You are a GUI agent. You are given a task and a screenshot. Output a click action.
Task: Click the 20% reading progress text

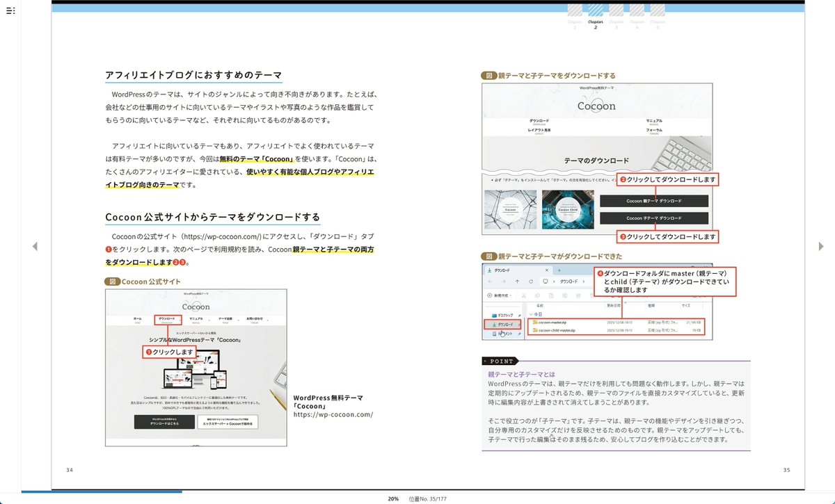coord(393,499)
